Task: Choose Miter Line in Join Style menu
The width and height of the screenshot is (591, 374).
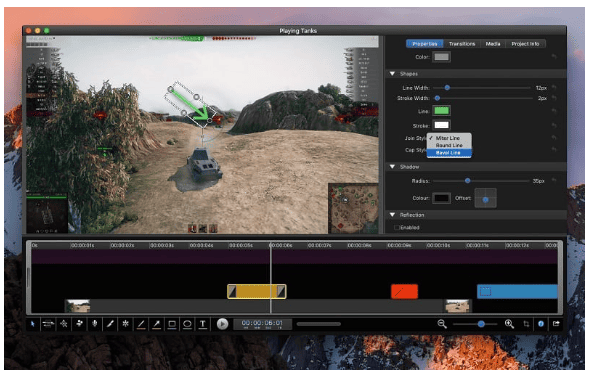Action: pos(449,138)
